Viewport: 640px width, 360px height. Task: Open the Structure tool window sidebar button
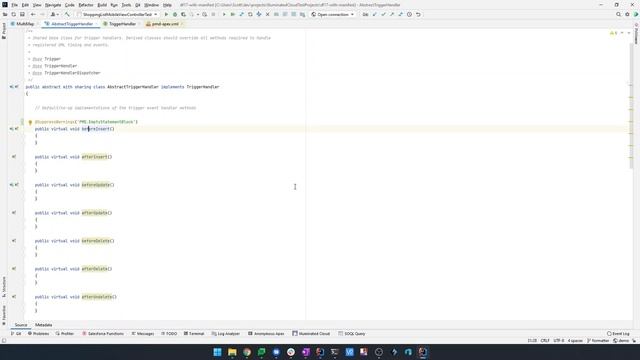[x=4, y=287]
